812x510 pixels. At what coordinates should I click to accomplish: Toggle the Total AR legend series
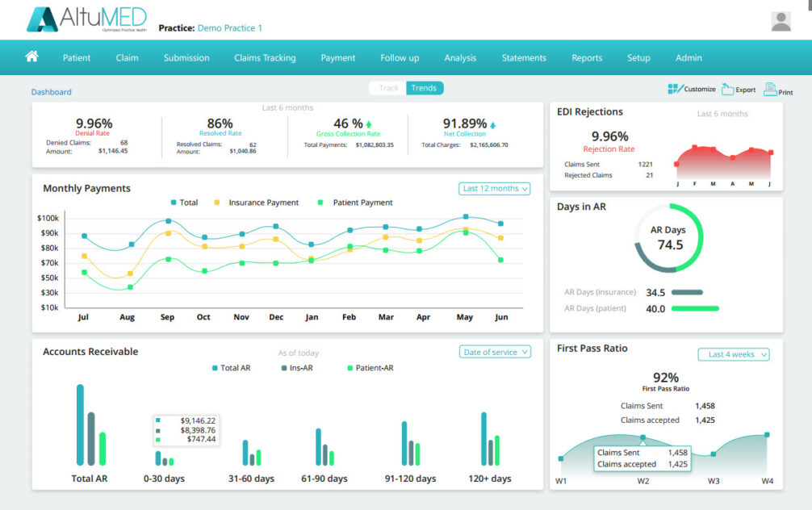(x=231, y=368)
